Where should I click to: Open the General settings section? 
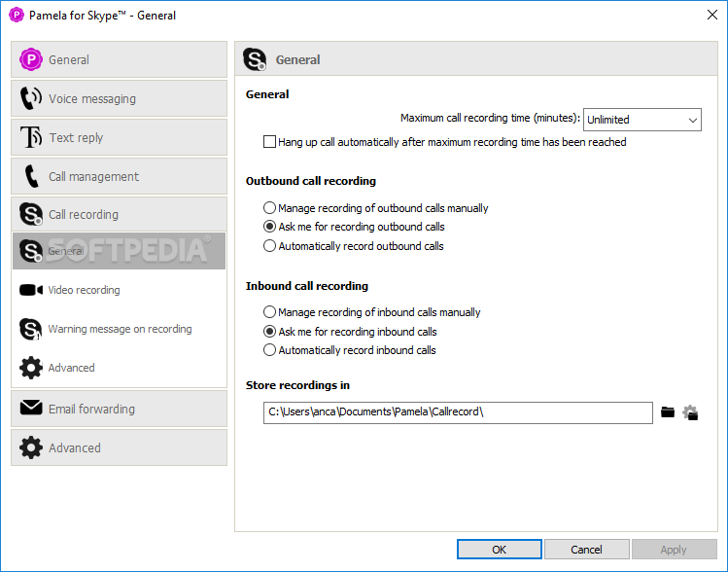tap(119, 59)
